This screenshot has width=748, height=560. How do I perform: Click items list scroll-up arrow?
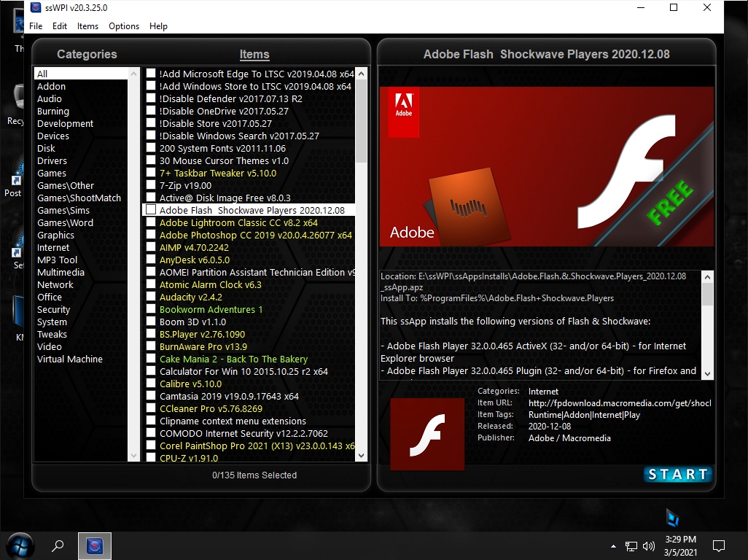point(361,74)
